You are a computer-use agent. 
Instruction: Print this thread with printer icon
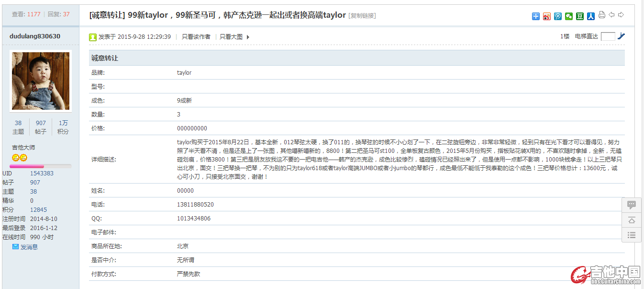coord(602,15)
